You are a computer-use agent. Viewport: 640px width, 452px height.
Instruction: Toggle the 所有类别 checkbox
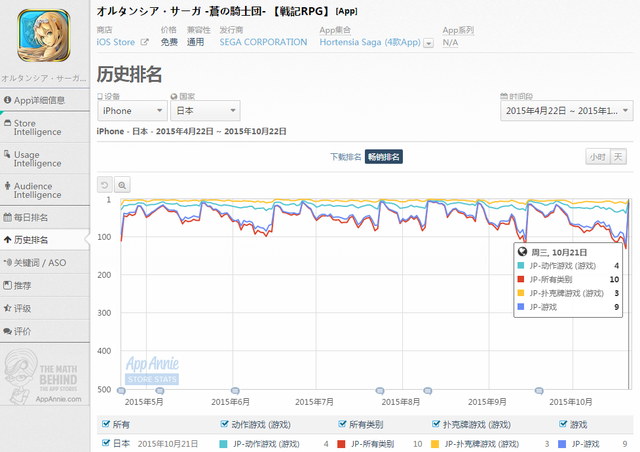coord(342,423)
